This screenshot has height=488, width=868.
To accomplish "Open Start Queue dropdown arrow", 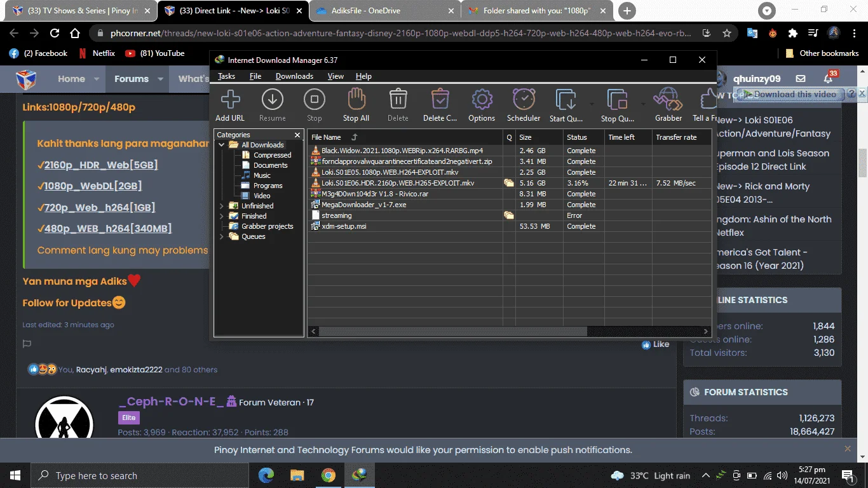I will (x=592, y=104).
